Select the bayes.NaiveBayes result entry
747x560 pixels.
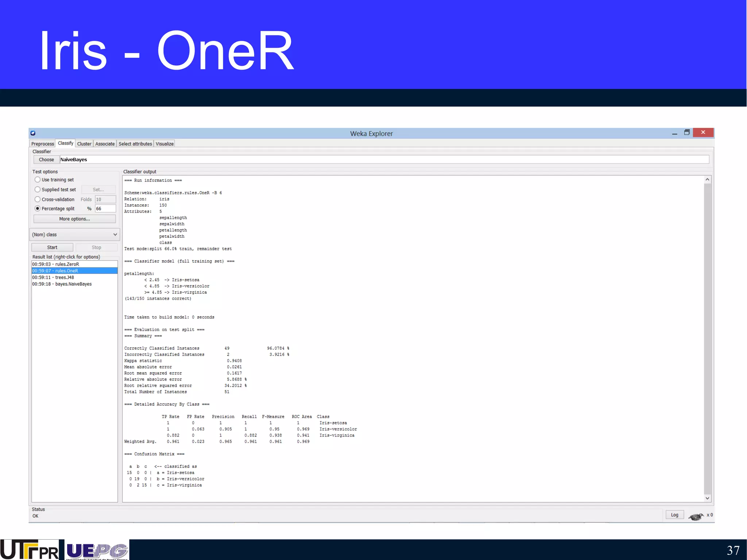(74, 284)
